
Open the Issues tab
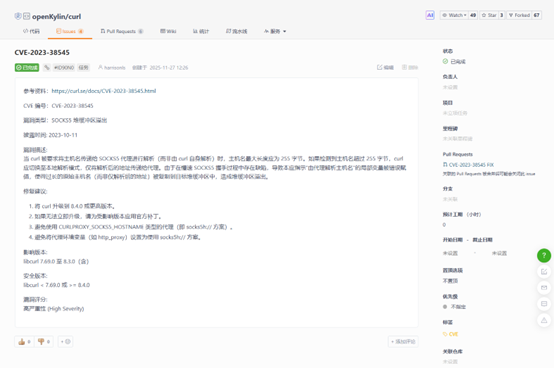[70, 31]
